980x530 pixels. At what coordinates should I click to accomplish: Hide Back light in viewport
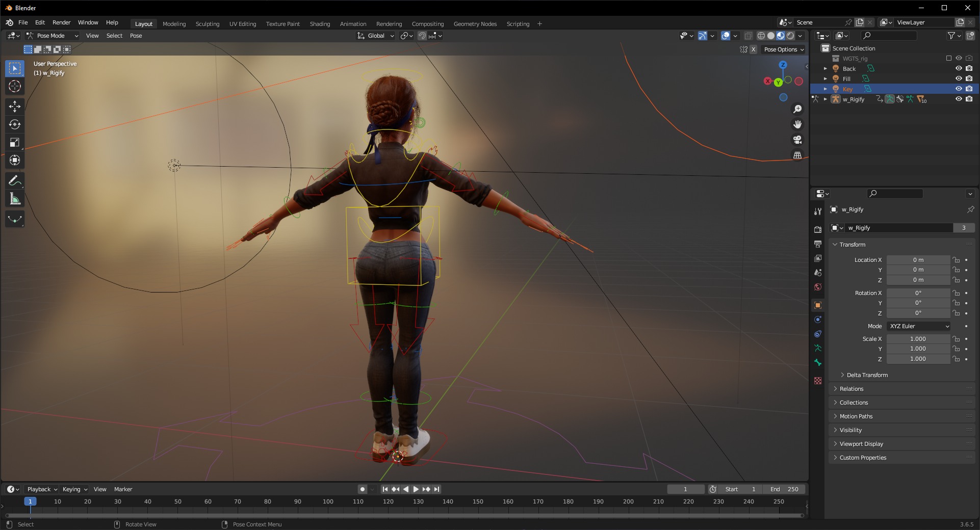pos(959,68)
